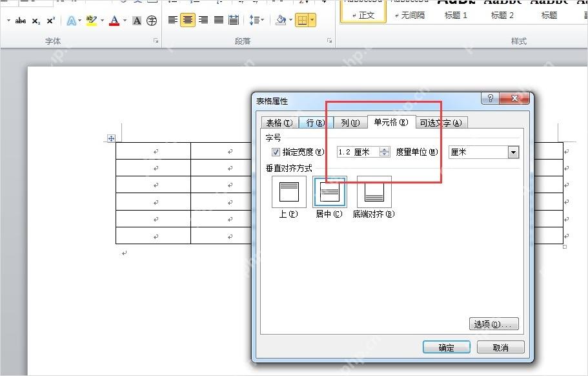The image size is (588, 376).
Task: Apply the 正文 style
Action: tap(363, 11)
